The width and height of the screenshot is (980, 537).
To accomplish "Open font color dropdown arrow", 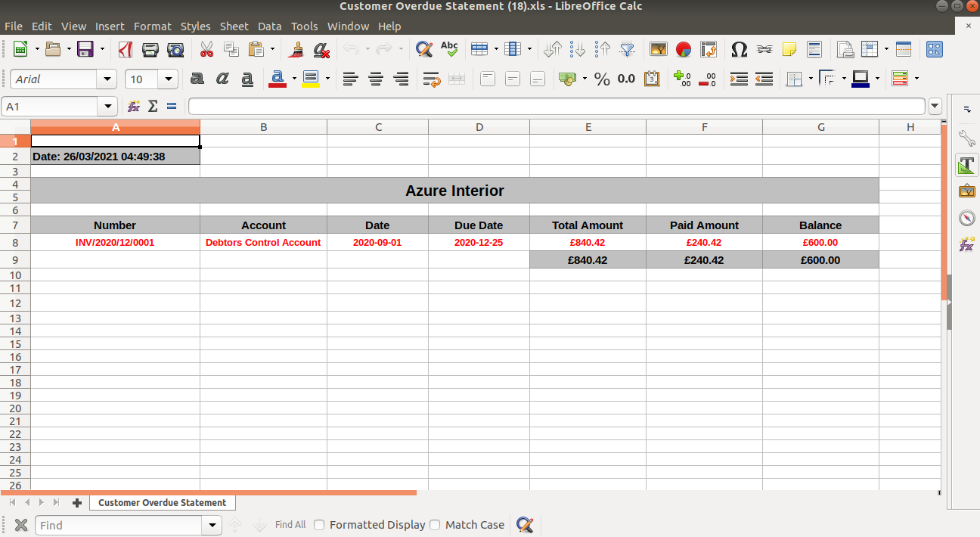I will 294,79.
